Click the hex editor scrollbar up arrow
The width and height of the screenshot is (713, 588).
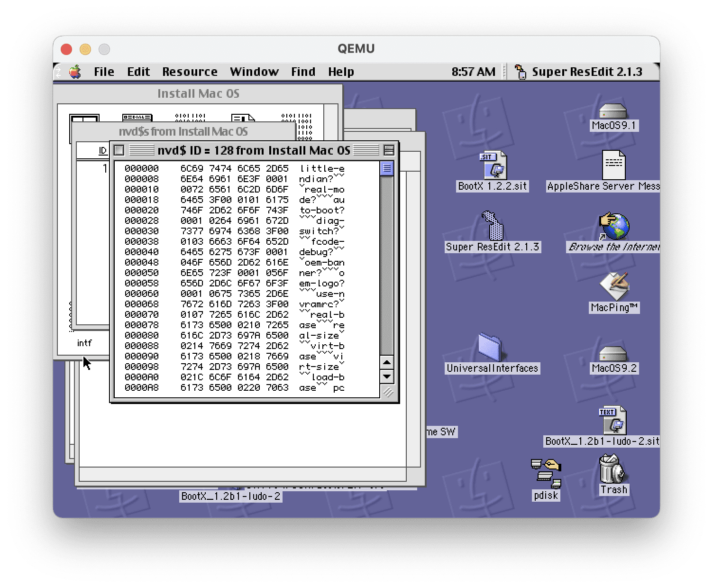click(x=387, y=363)
